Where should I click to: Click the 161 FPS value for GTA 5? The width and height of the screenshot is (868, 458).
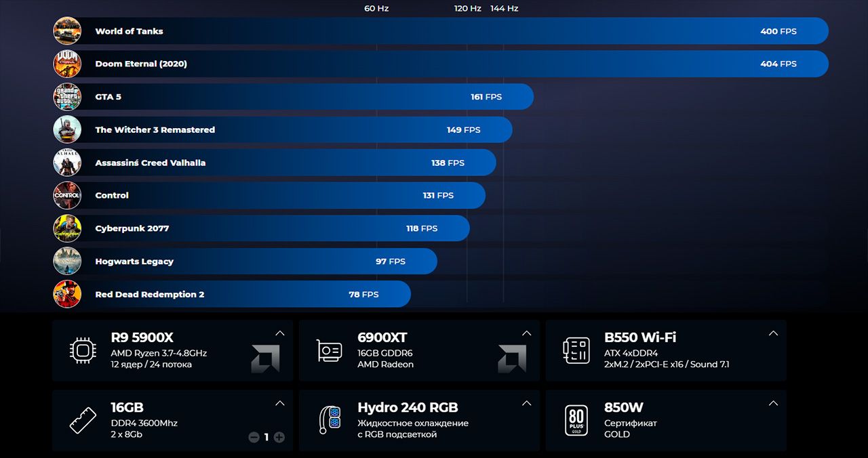coord(486,97)
